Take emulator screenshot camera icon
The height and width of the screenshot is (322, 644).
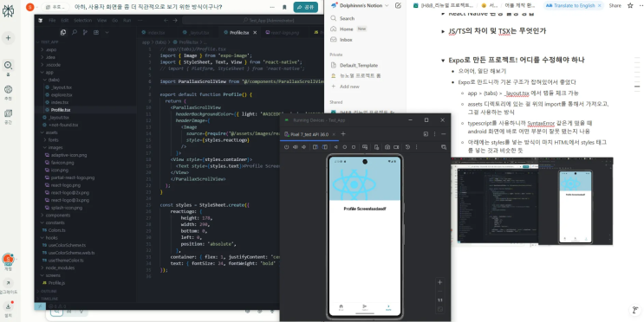pyautogui.click(x=387, y=147)
